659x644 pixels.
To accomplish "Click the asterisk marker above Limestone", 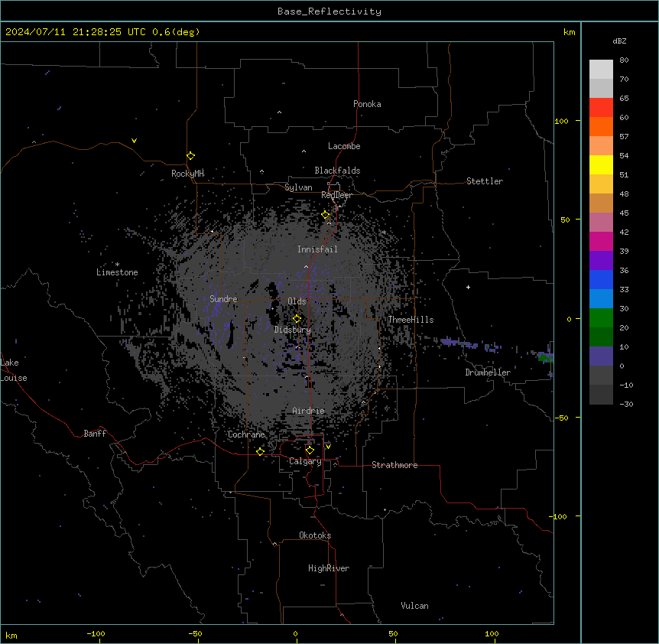I will pyautogui.click(x=117, y=264).
